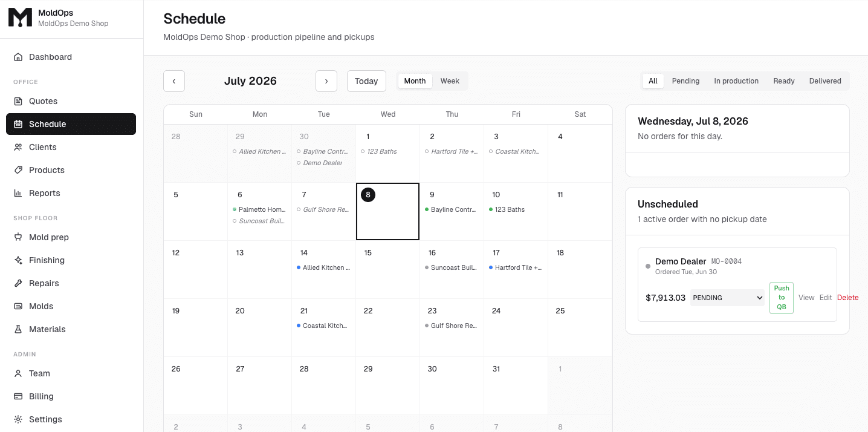This screenshot has height=432, width=868.
Task: Click the Products tag icon
Action: click(18, 170)
